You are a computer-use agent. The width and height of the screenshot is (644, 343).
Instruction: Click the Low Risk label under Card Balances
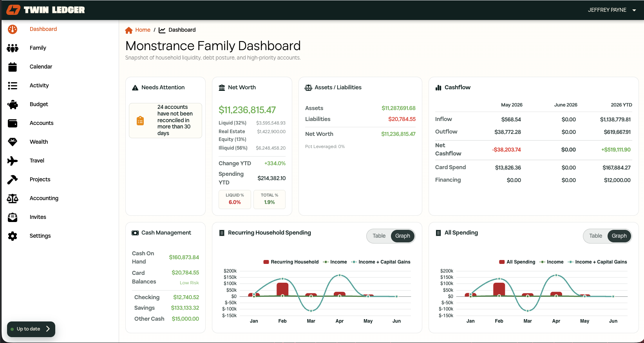tap(189, 283)
